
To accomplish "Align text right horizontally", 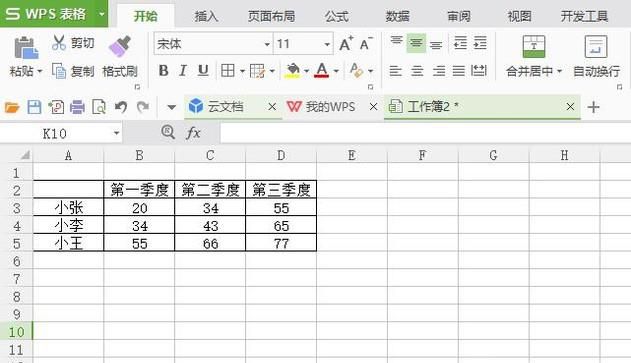I will click(439, 71).
